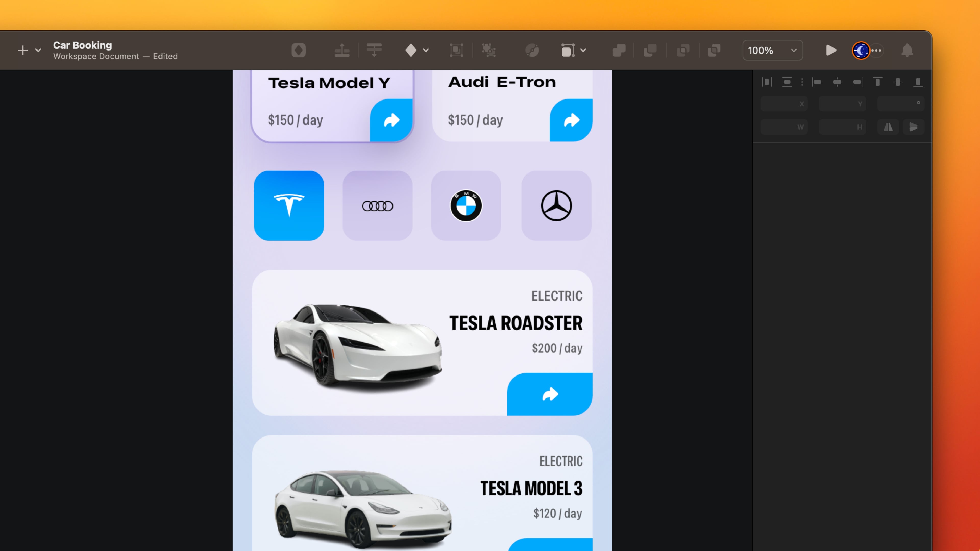Select the Tesla brand filter tile

click(289, 205)
